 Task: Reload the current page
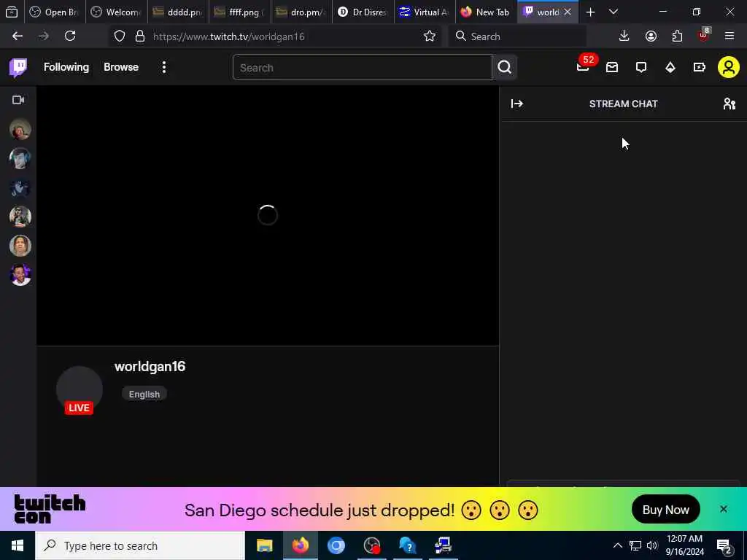click(x=70, y=36)
